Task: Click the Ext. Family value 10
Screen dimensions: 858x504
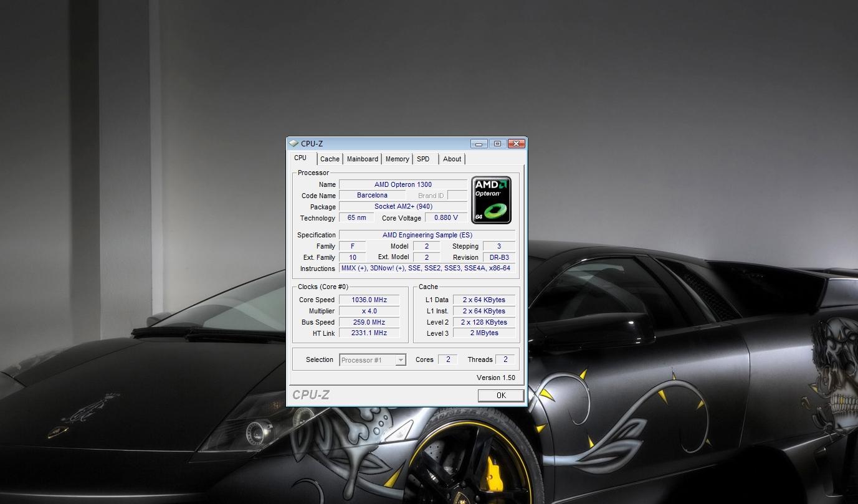Action: pos(353,257)
